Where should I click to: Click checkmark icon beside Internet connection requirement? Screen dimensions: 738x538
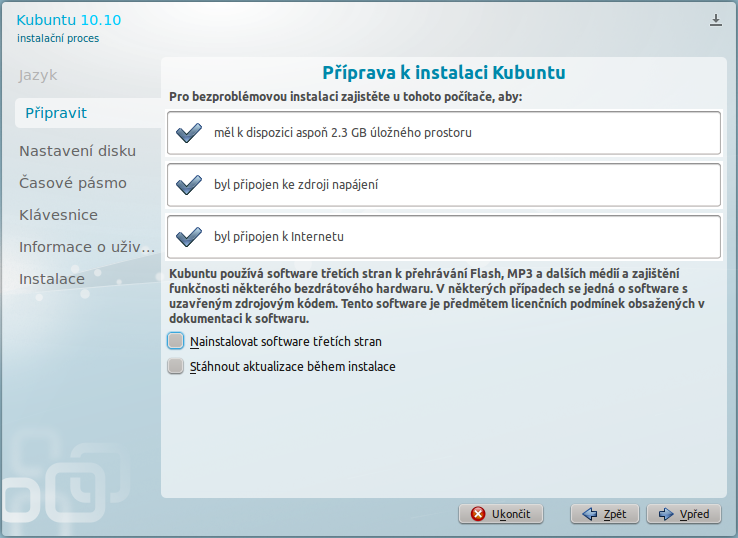point(189,236)
